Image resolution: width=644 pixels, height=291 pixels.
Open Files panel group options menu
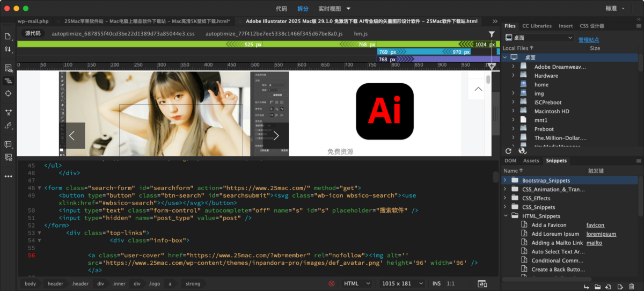(x=638, y=26)
